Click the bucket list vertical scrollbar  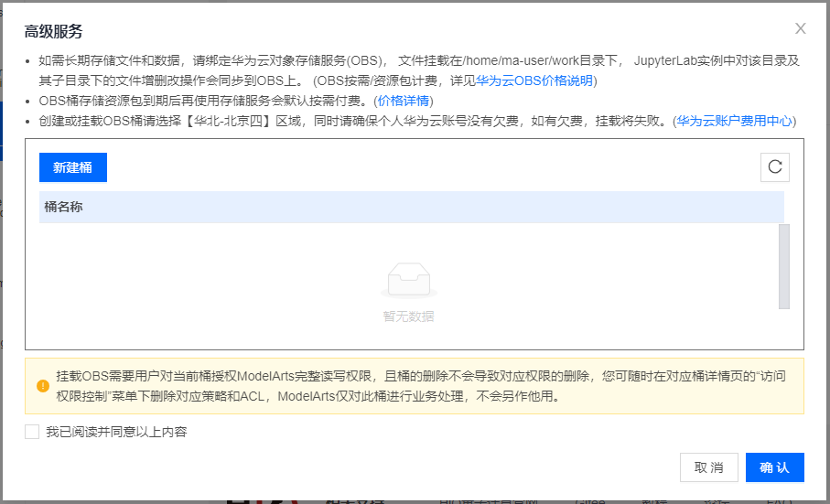tap(783, 266)
